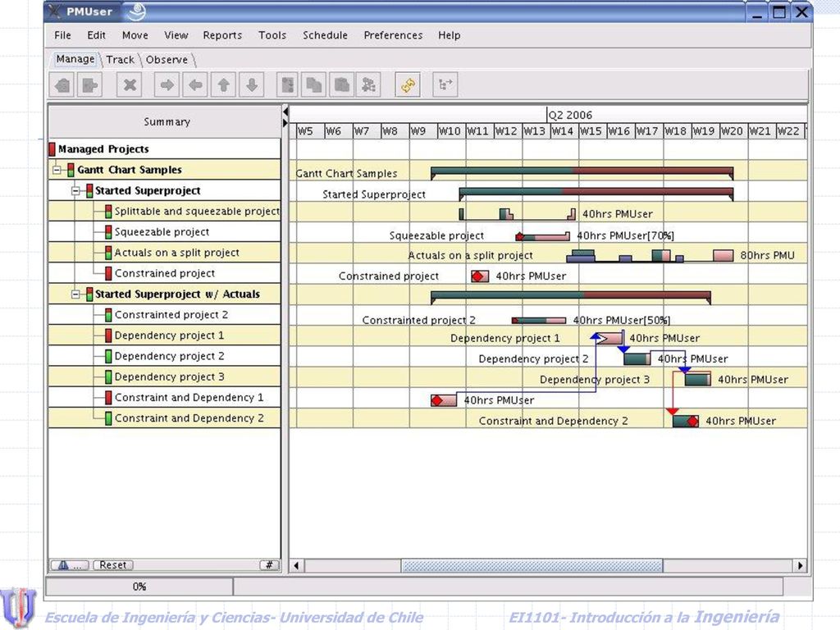This screenshot has width=840, height=630.
Task: Click the move down arrow toolbar icon
Action: tap(252, 84)
